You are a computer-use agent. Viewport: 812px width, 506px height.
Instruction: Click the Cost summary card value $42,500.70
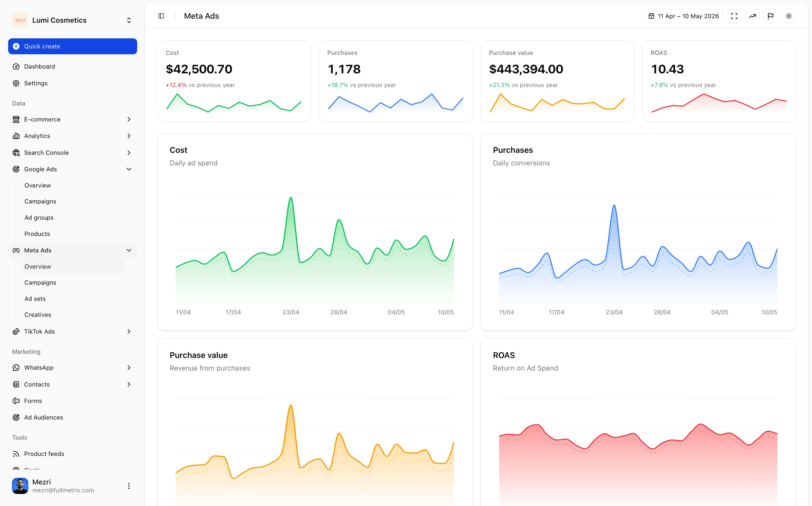pyautogui.click(x=199, y=69)
